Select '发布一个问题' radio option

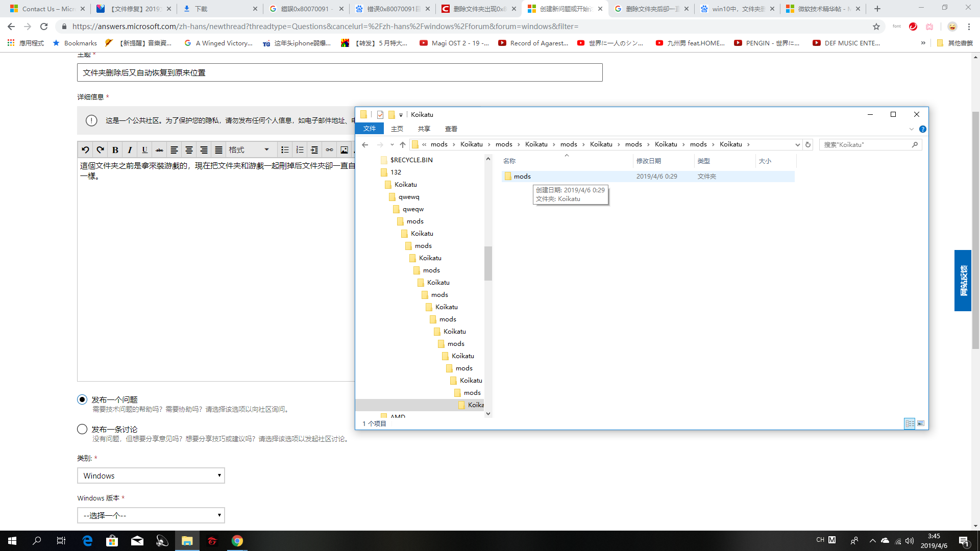[x=82, y=399]
